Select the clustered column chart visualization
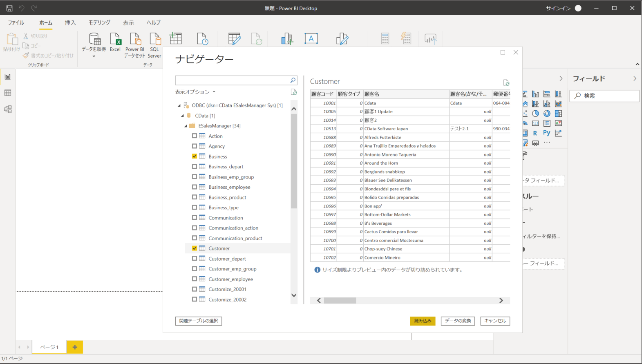The width and height of the screenshot is (642, 364). point(535,94)
